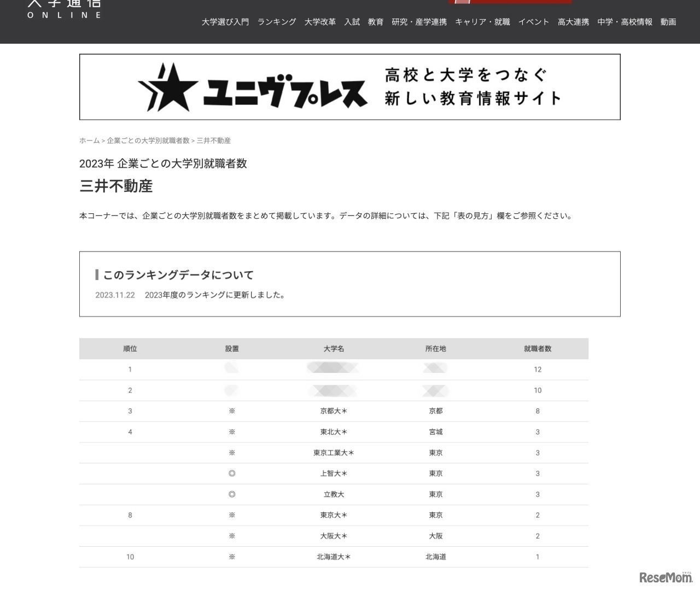Click the 設置 column header

(232, 349)
